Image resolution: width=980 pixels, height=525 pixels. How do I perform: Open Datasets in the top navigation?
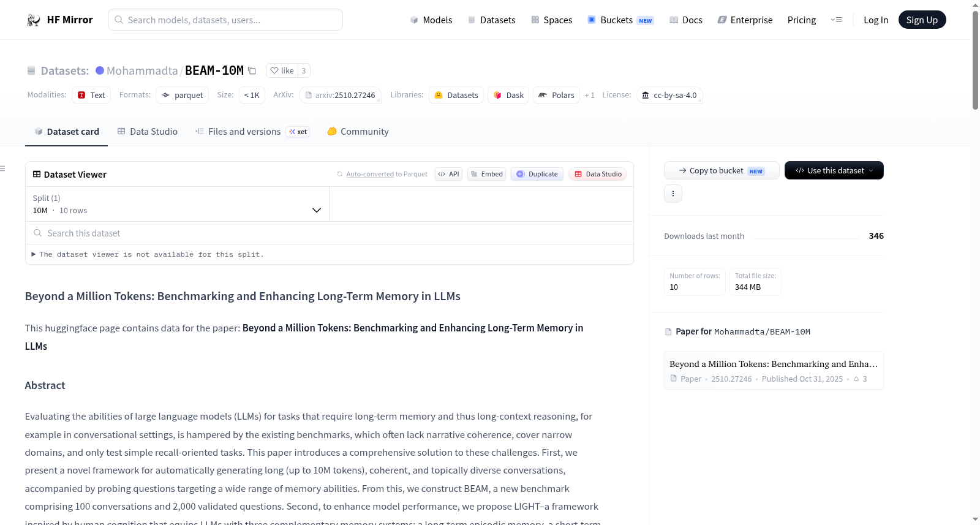[x=491, y=20]
